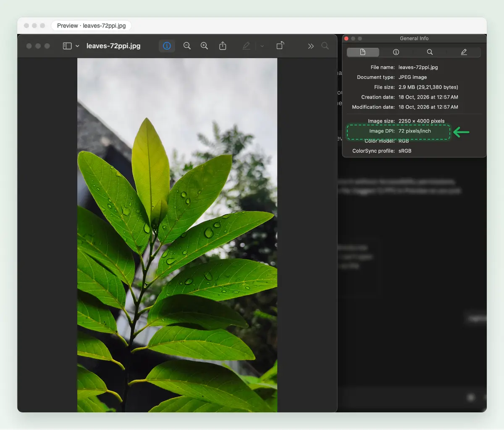Click the 2.9 MB file size value
This screenshot has height=430, width=504.
428,87
